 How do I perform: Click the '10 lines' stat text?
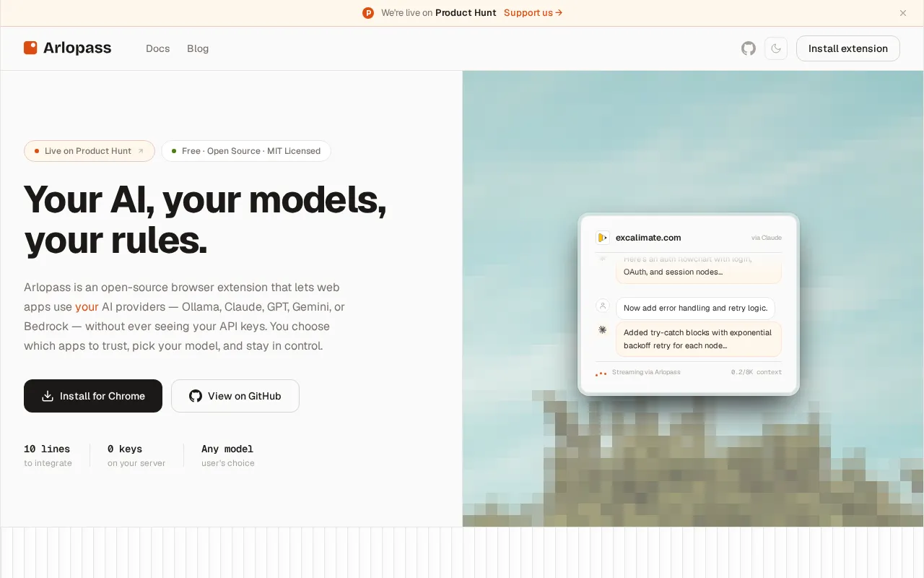[x=47, y=449]
